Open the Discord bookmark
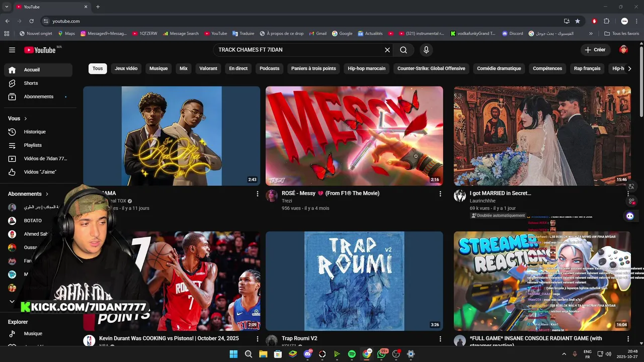 click(513, 34)
